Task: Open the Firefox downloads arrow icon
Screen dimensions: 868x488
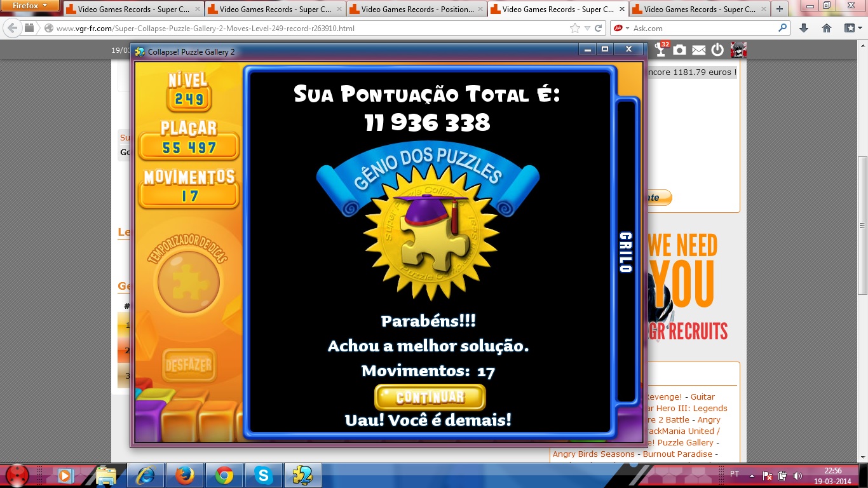Action: [x=804, y=28]
